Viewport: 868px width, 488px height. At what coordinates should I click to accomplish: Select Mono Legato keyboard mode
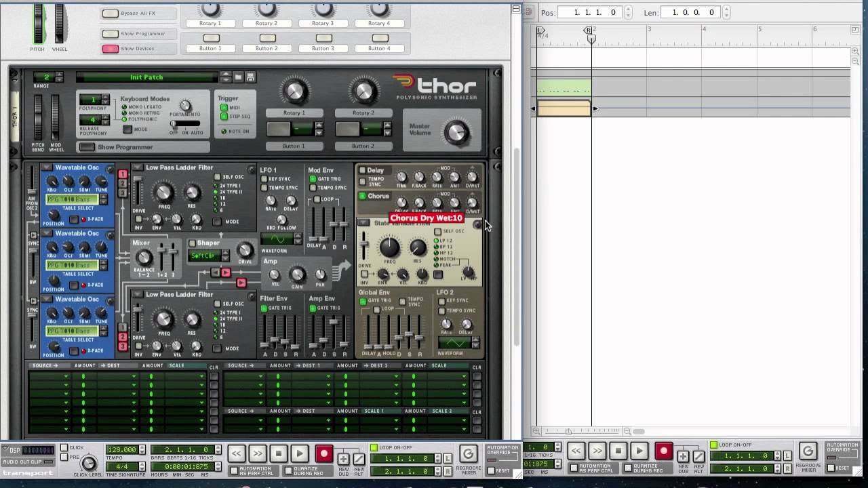point(124,107)
